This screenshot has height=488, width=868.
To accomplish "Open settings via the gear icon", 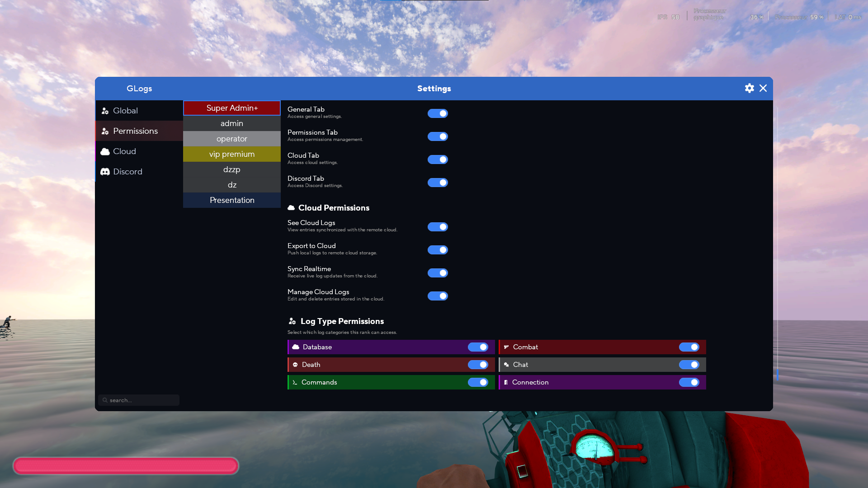I will [749, 88].
